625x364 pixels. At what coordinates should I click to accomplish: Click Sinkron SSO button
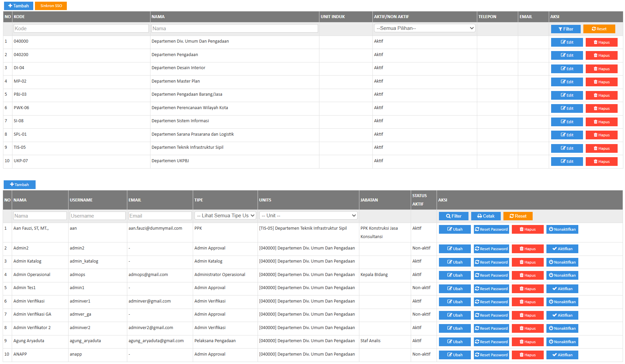(51, 6)
